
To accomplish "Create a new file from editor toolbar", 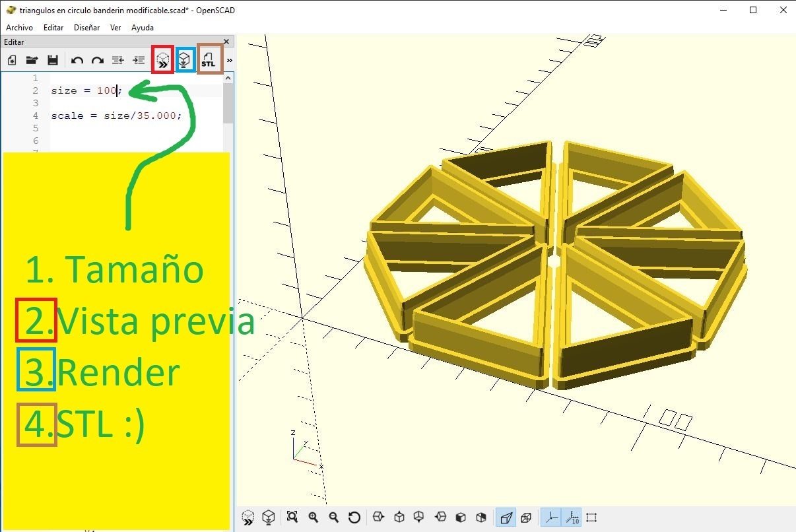I will click(11, 60).
